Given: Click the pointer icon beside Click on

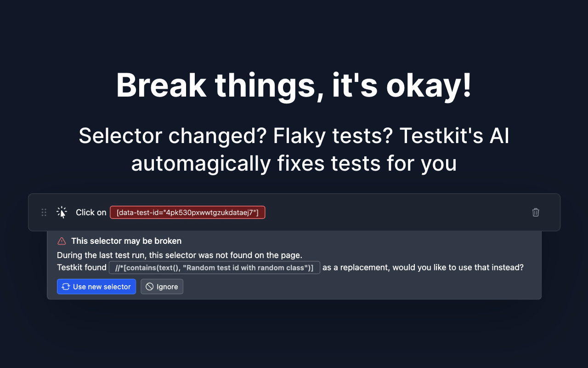Looking at the screenshot, I should pos(62,212).
